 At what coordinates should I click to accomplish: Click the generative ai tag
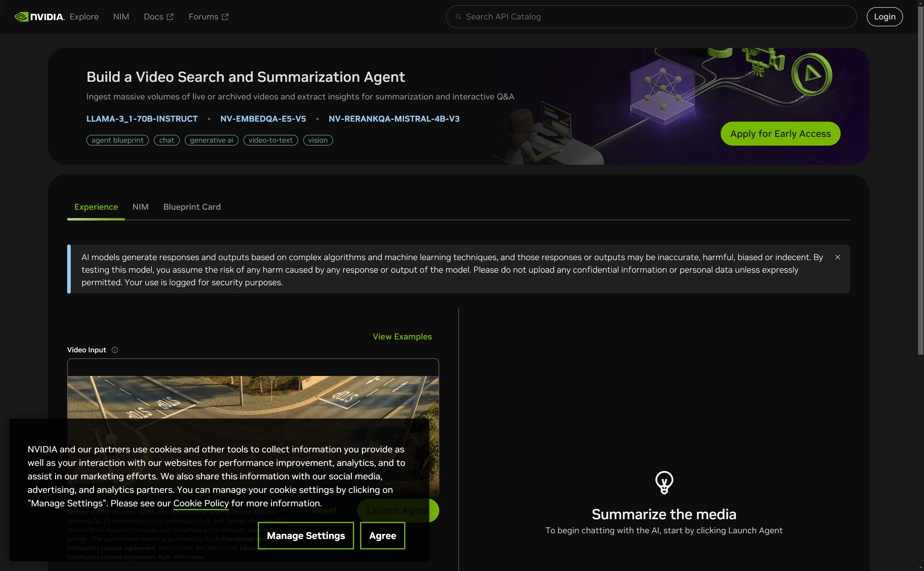click(211, 140)
